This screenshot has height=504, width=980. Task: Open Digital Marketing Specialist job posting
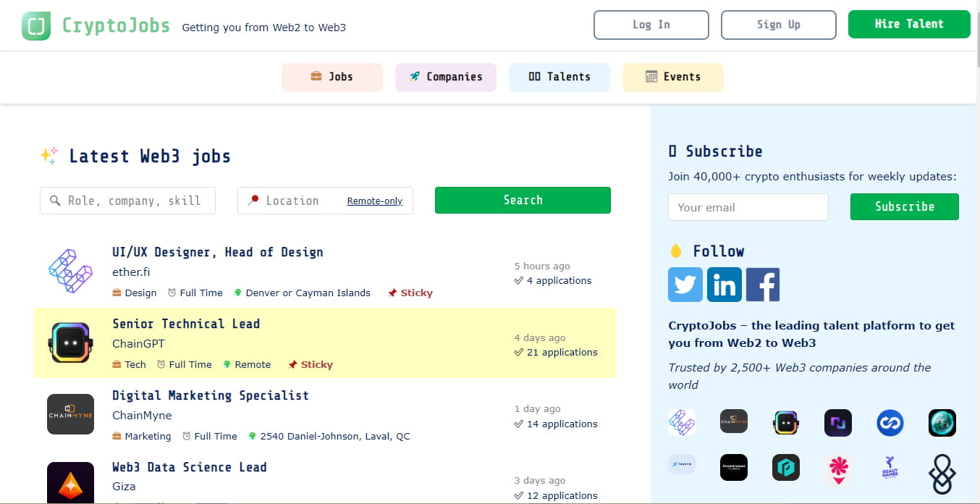(211, 395)
